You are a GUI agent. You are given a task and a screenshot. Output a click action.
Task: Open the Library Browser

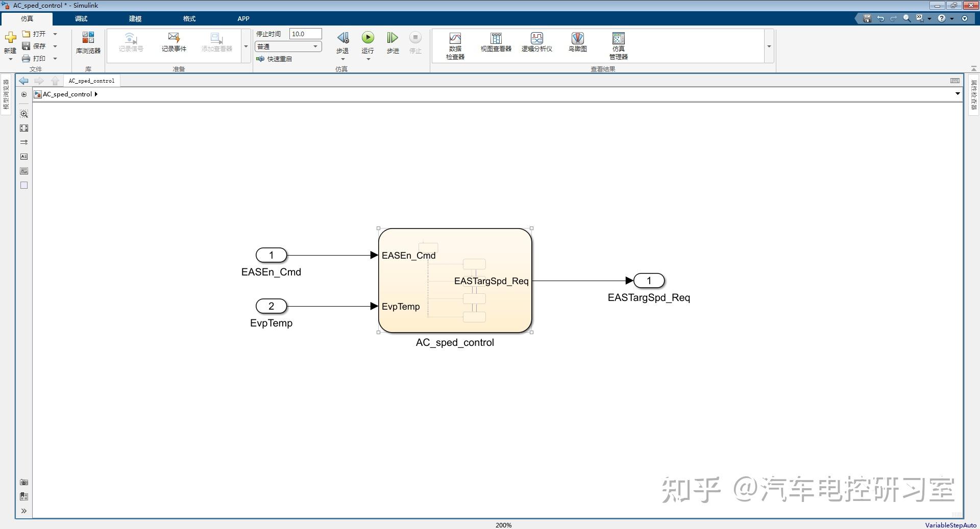(87, 43)
